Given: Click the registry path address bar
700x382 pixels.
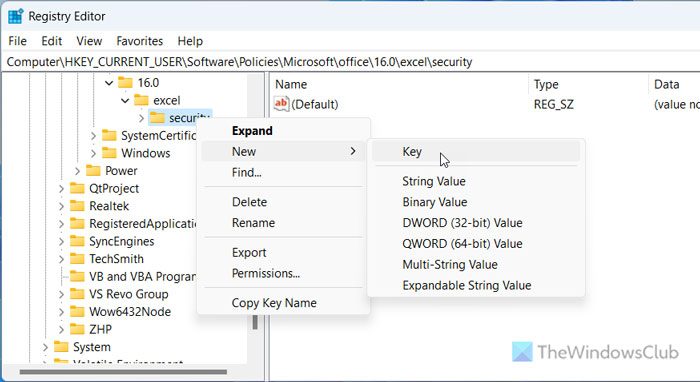Looking at the screenshot, I should click(350, 62).
